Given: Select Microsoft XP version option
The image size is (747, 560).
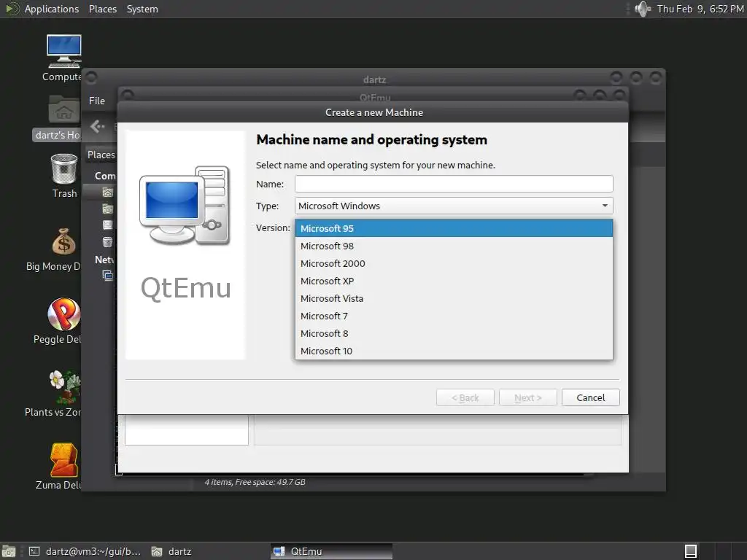Looking at the screenshot, I should (x=454, y=281).
